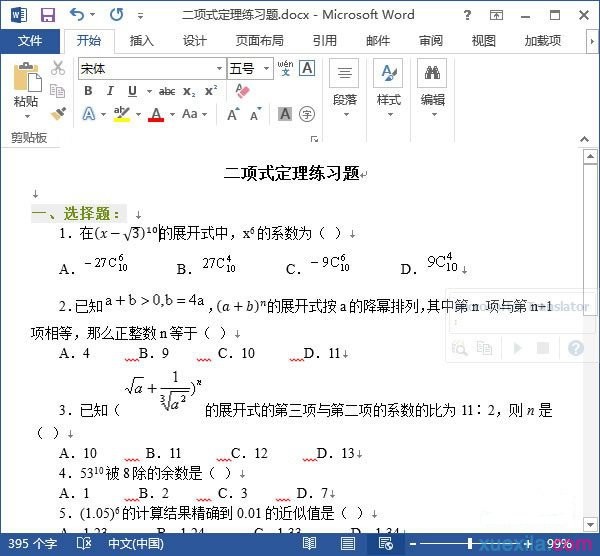The height and width of the screenshot is (556, 600).
Task: Click the document title 二项式定理练习题
Action: 292,173
